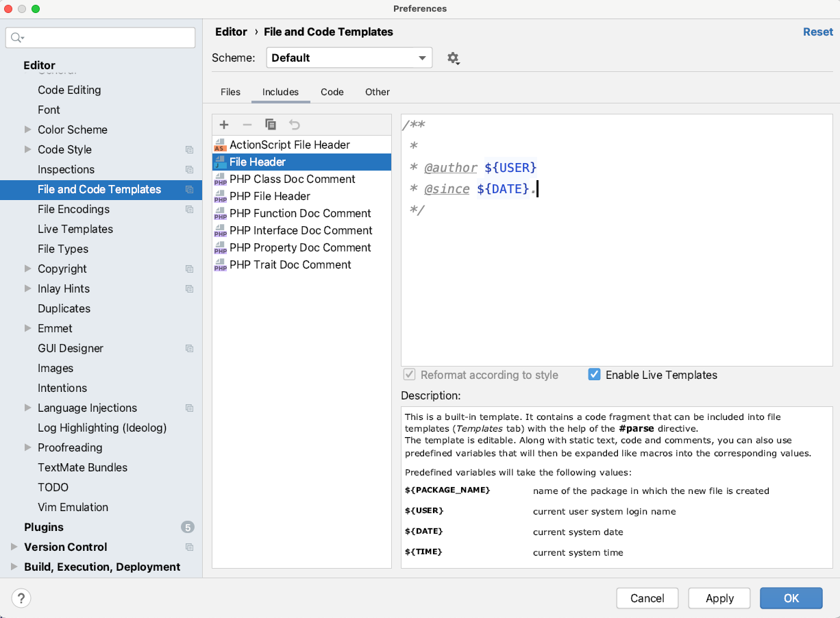Image resolution: width=840 pixels, height=618 pixels.
Task: Click the project-level icon beside GUI Designer
Action: [190, 348]
